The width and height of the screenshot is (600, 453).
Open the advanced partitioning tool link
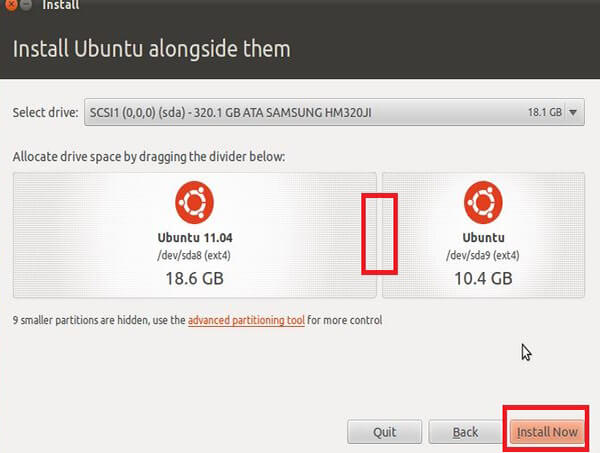246,320
